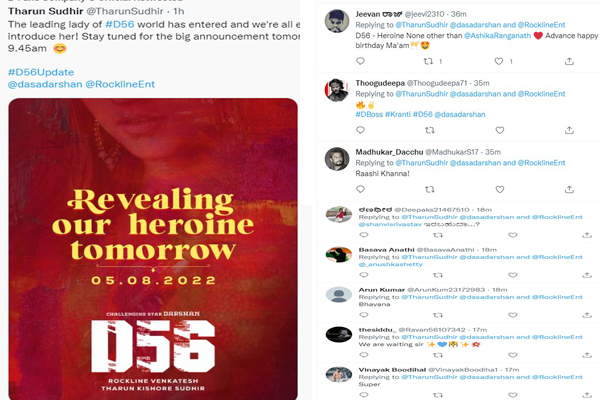600x400 pixels.
Task: Open the #D56Update hashtag link
Action: (x=41, y=72)
